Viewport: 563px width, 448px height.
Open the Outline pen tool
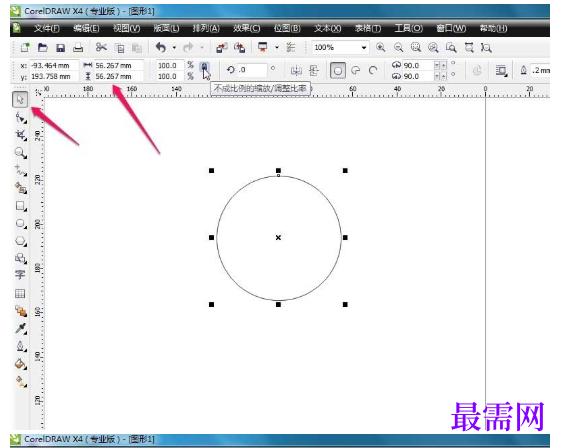(20, 346)
